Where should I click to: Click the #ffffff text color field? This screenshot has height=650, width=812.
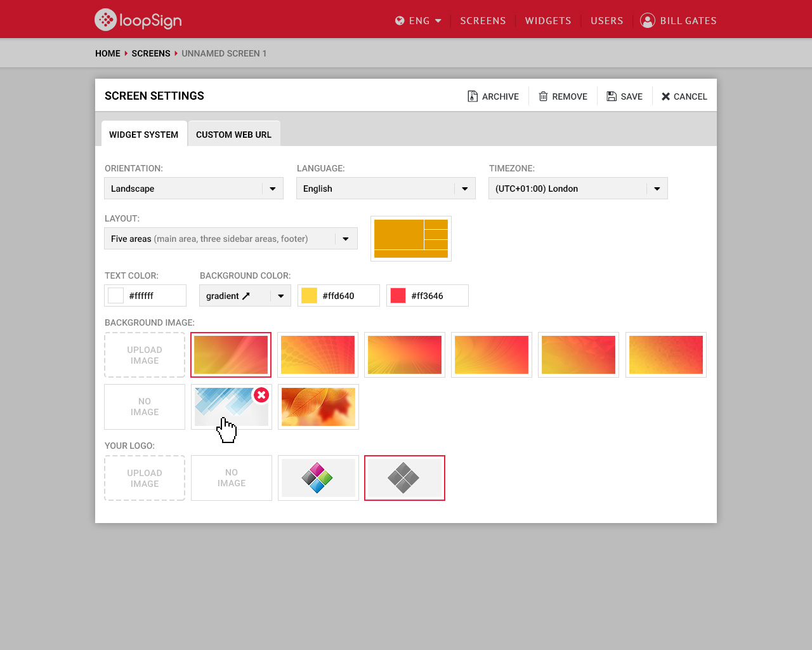click(145, 296)
